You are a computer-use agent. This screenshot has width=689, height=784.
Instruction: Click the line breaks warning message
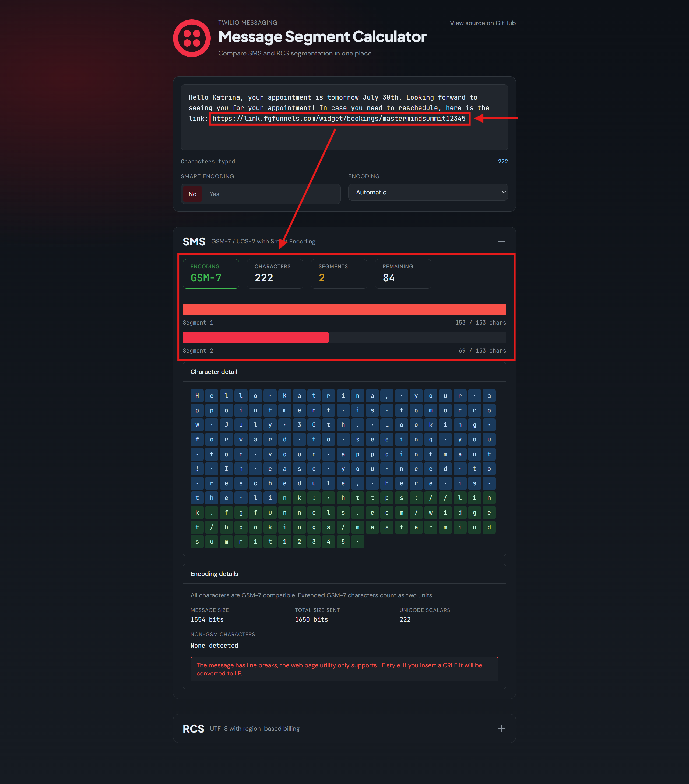coord(344,669)
